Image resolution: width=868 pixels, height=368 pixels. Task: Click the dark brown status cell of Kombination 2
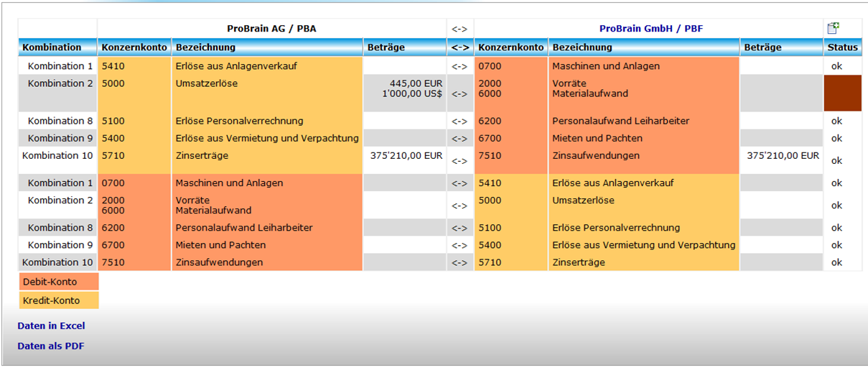pos(842,93)
